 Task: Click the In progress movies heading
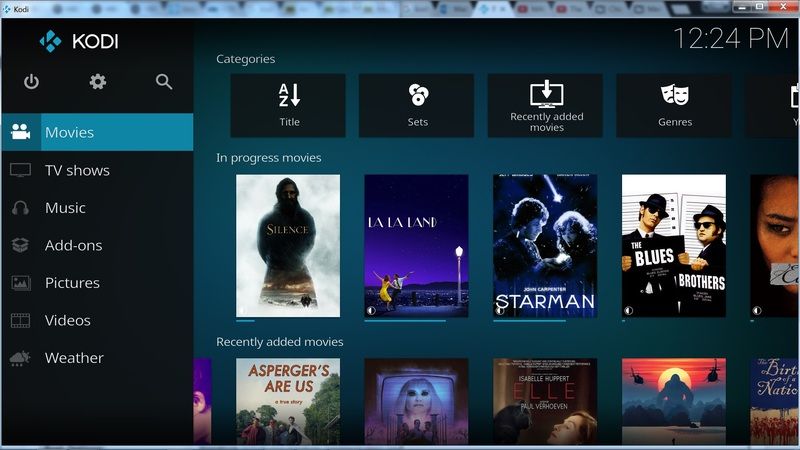[x=268, y=158]
